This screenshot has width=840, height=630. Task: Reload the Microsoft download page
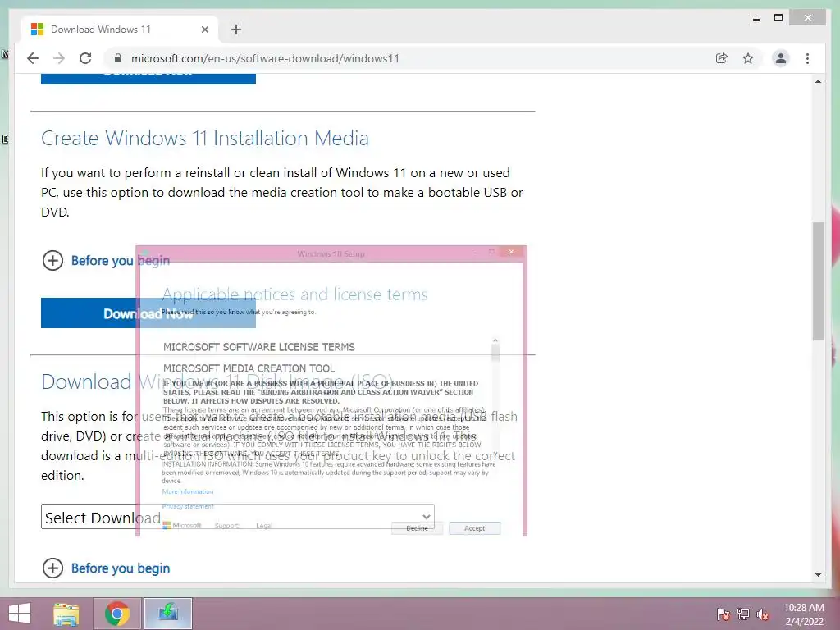point(85,58)
